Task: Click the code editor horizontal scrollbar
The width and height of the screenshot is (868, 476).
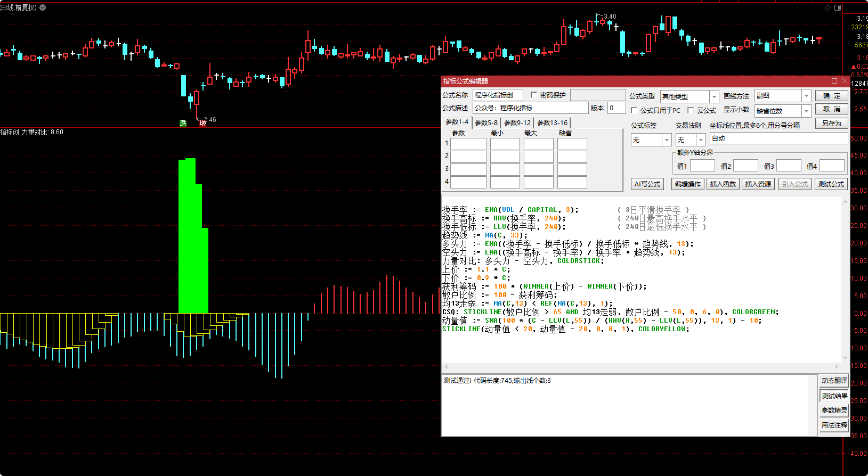Action: point(641,366)
